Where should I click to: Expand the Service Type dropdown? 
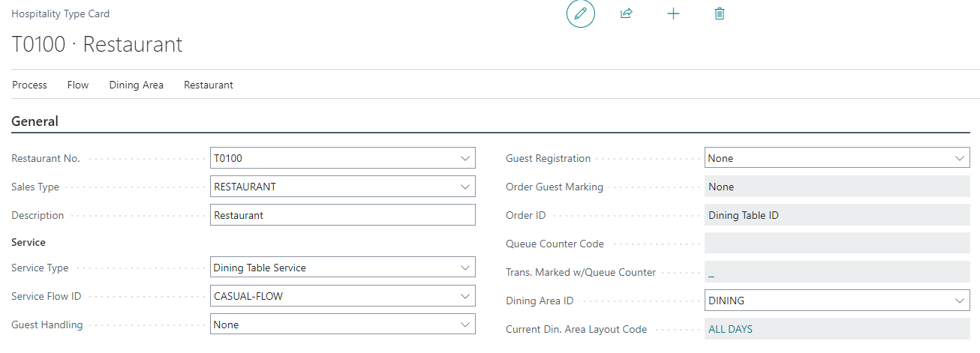click(464, 268)
